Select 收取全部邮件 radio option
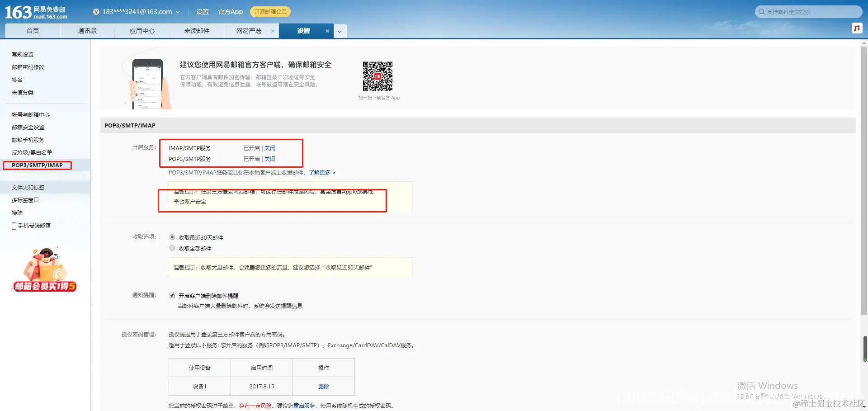This screenshot has width=868, height=411. pos(172,248)
